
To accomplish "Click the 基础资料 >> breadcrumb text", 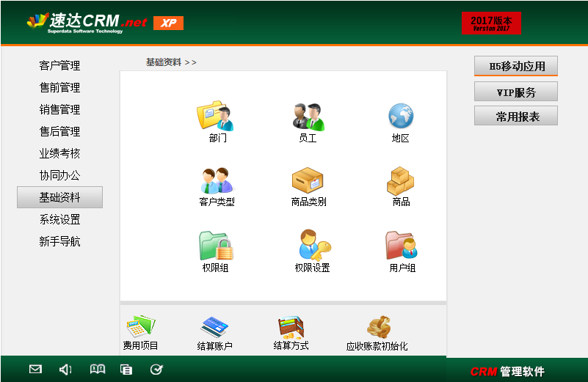I will coord(171,62).
